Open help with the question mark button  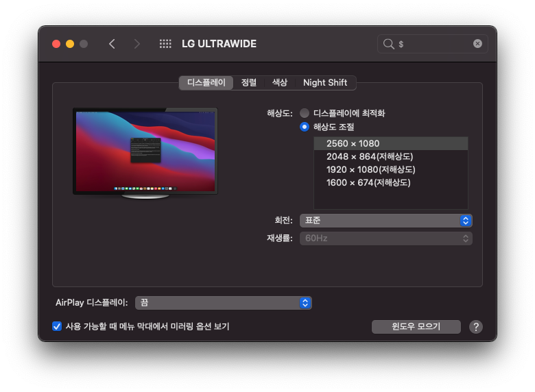[475, 327]
